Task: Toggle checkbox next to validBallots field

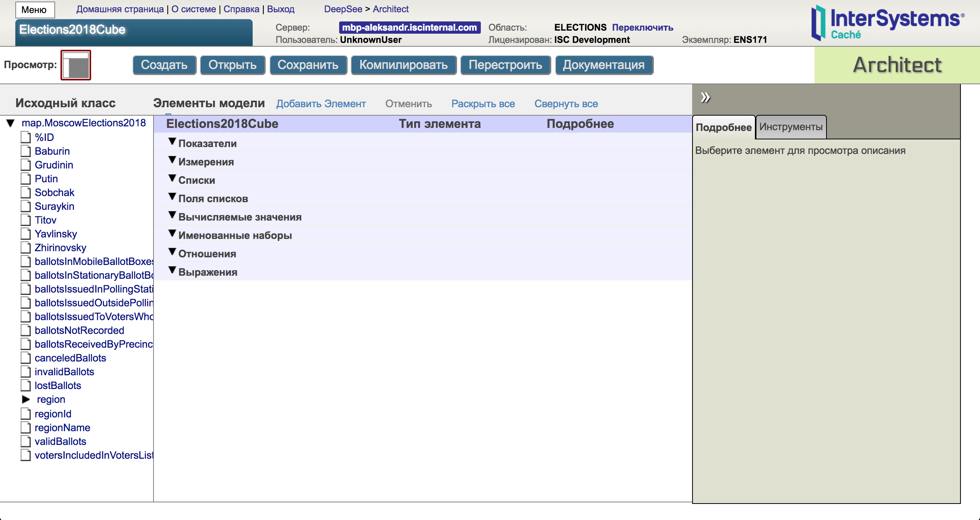Action: (25, 442)
